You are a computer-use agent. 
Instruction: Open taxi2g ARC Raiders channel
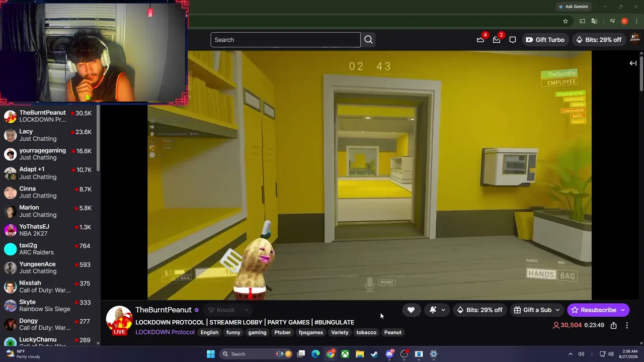49,249
